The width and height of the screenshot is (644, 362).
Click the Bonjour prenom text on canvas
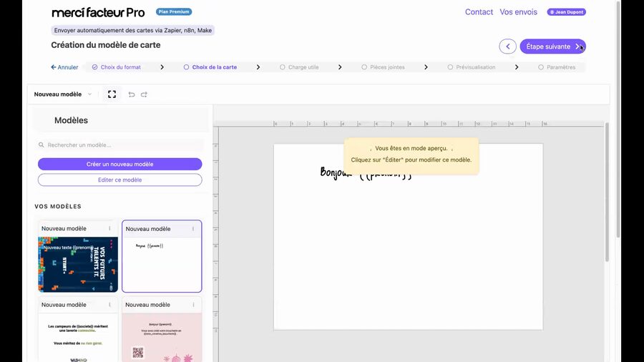click(366, 173)
